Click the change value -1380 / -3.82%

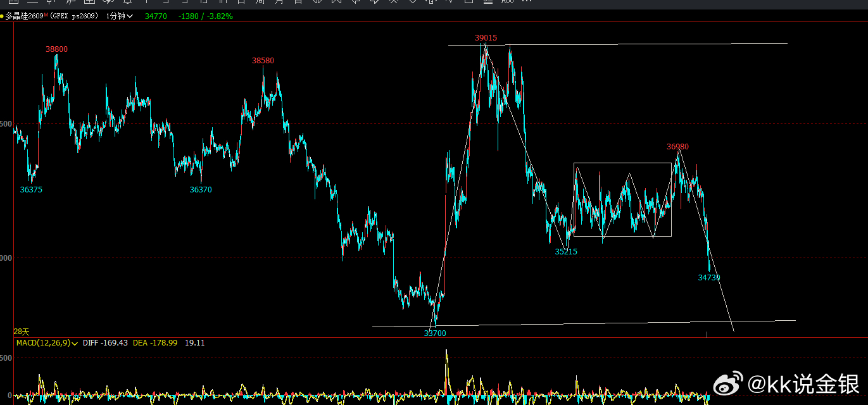click(206, 16)
